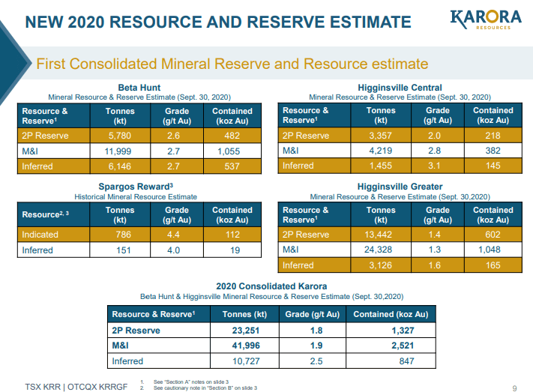
Task: Select Spargos Inferred grade 4.0
Action: [173, 250]
